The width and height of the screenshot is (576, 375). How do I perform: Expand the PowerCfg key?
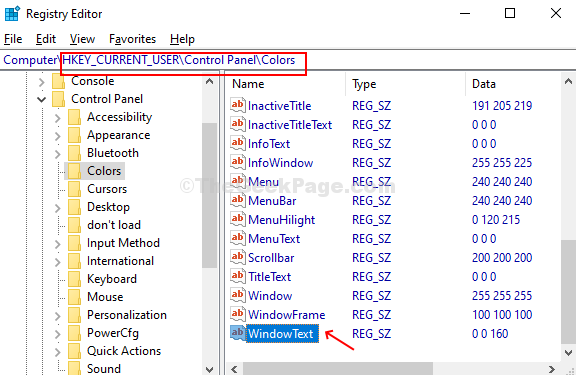tap(57, 334)
